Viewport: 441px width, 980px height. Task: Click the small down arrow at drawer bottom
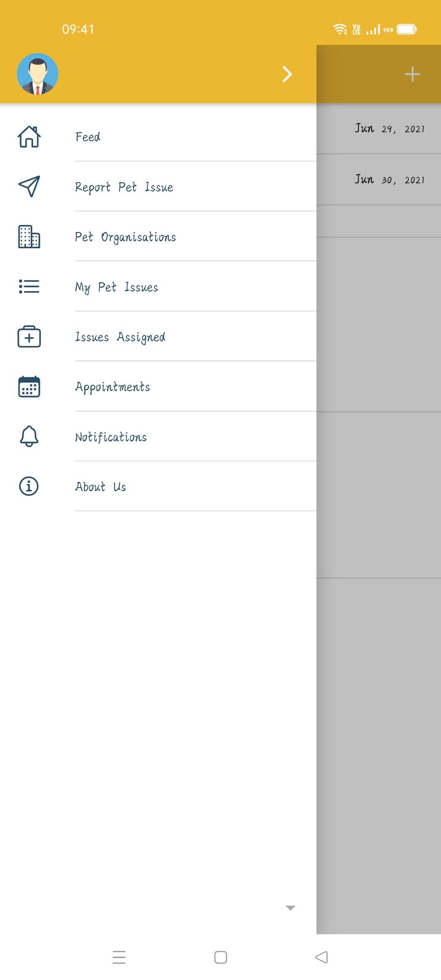tap(290, 908)
